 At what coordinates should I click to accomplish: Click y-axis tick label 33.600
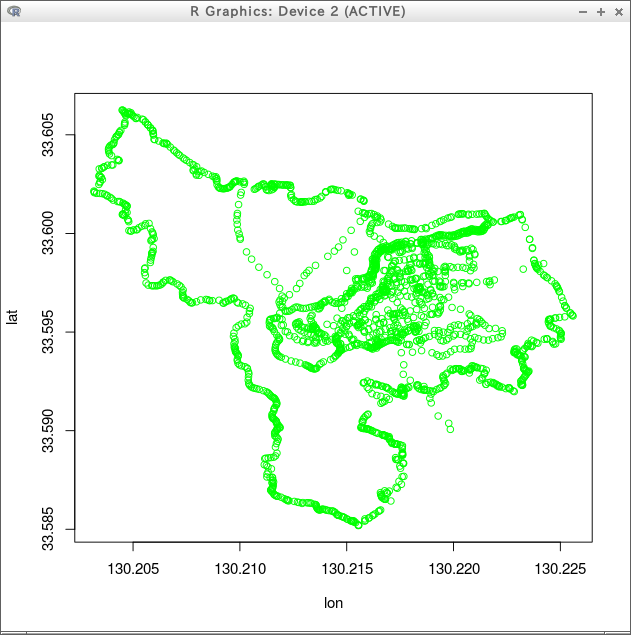[47, 233]
